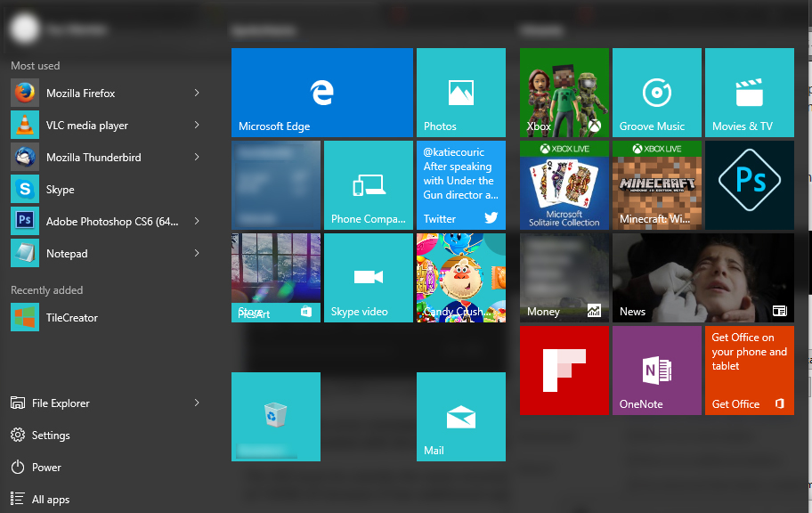Launch Microsoft Solitaire Collection tile
812x513 pixels.
tap(564, 185)
